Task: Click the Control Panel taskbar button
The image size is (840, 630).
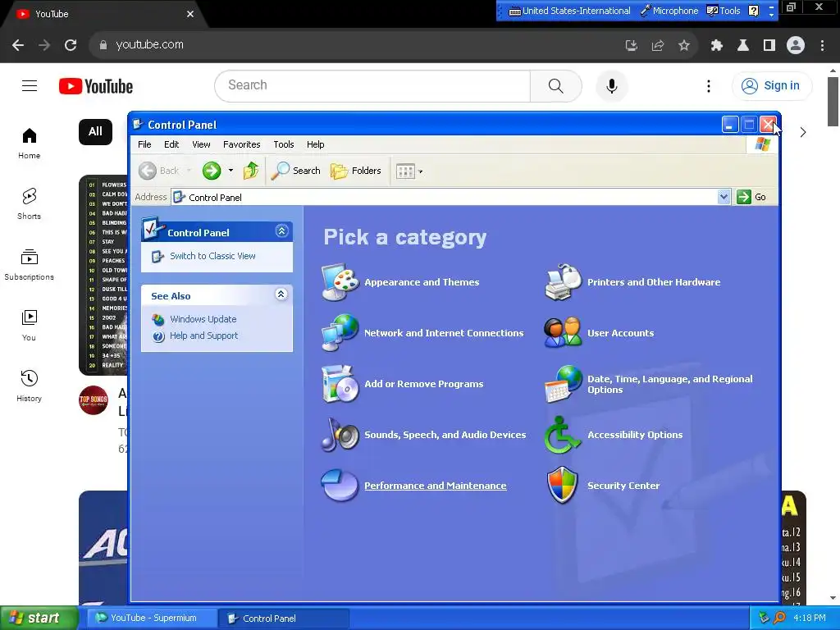Action: (284, 619)
